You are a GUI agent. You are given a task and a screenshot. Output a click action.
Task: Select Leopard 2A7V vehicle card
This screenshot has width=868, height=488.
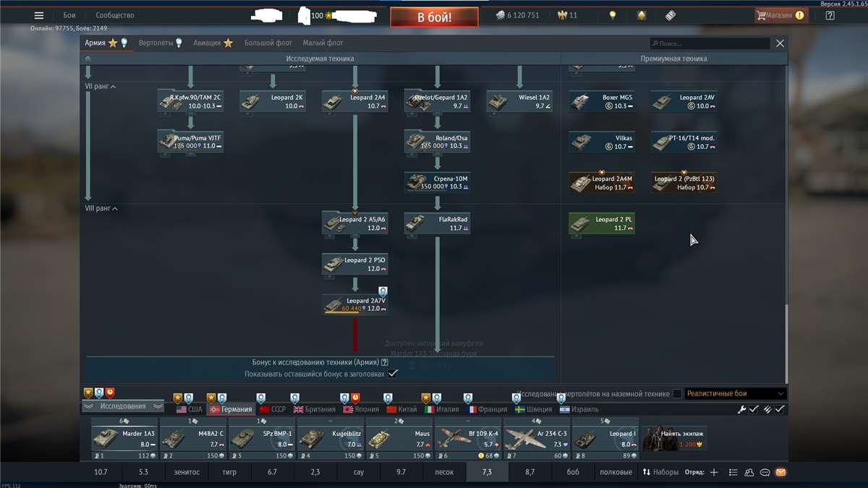pos(354,304)
